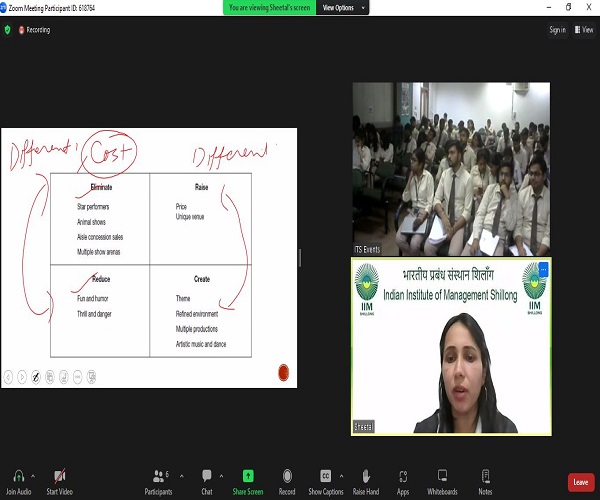Image resolution: width=600 pixels, height=500 pixels.
Task: Open the Chat panel
Action: click(207, 482)
